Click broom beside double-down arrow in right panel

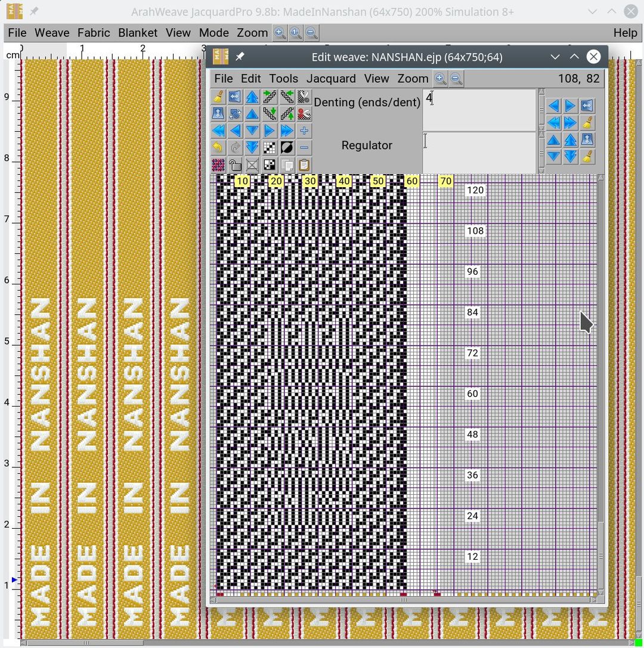(x=587, y=157)
